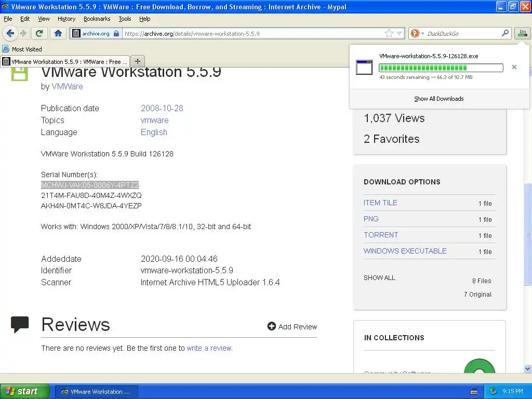Open the Windows start button
The width and height of the screenshot is (532, 399).
coord(24,391)
